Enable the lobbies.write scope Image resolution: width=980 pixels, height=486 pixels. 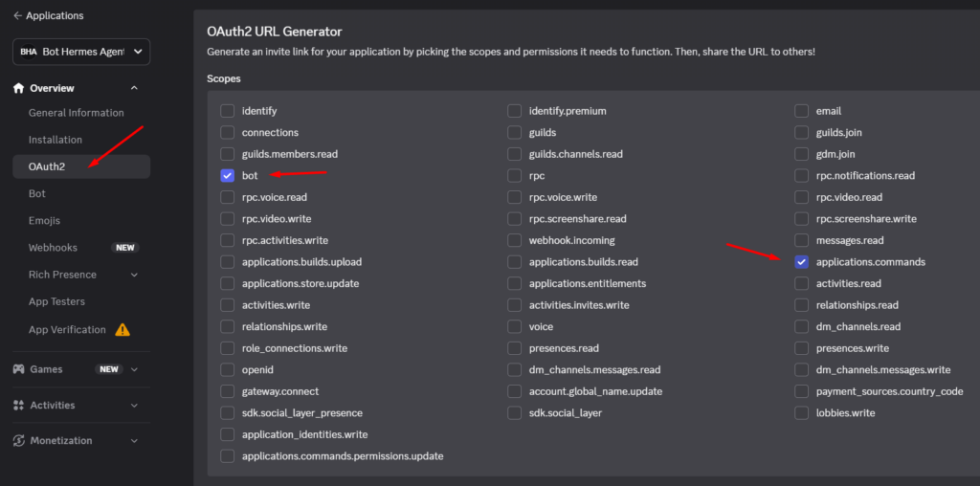tap(801, 413)
